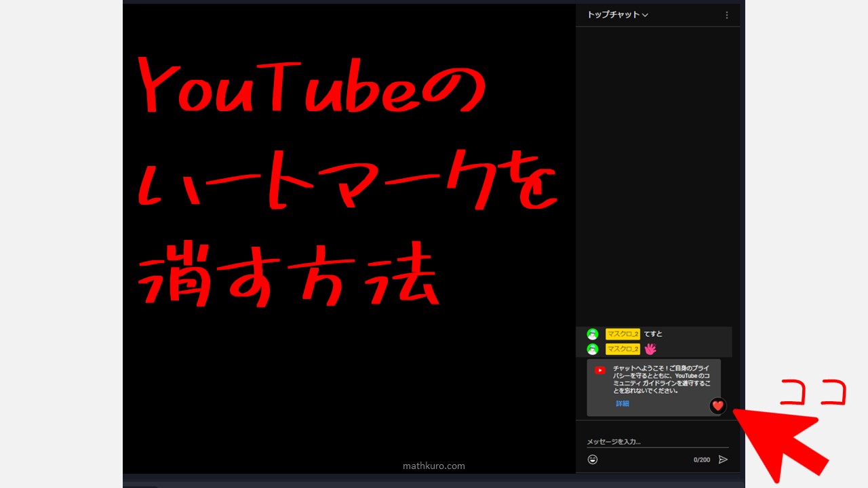Expand the chat mode chevron in the header

point(645,14)
